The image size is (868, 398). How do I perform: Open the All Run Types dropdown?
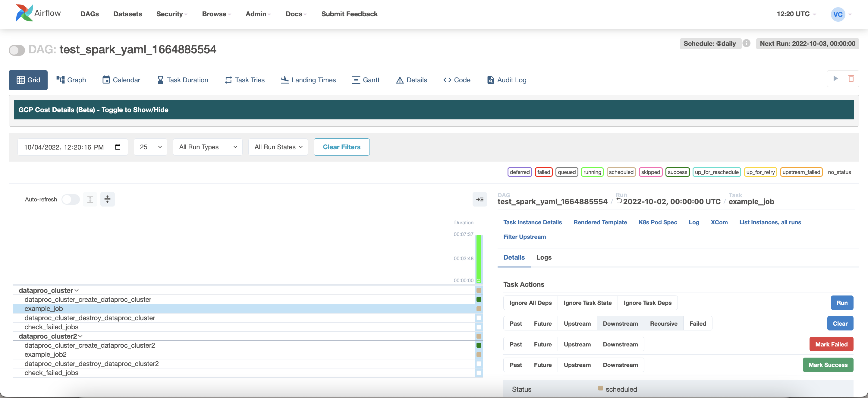click(208, 147)
